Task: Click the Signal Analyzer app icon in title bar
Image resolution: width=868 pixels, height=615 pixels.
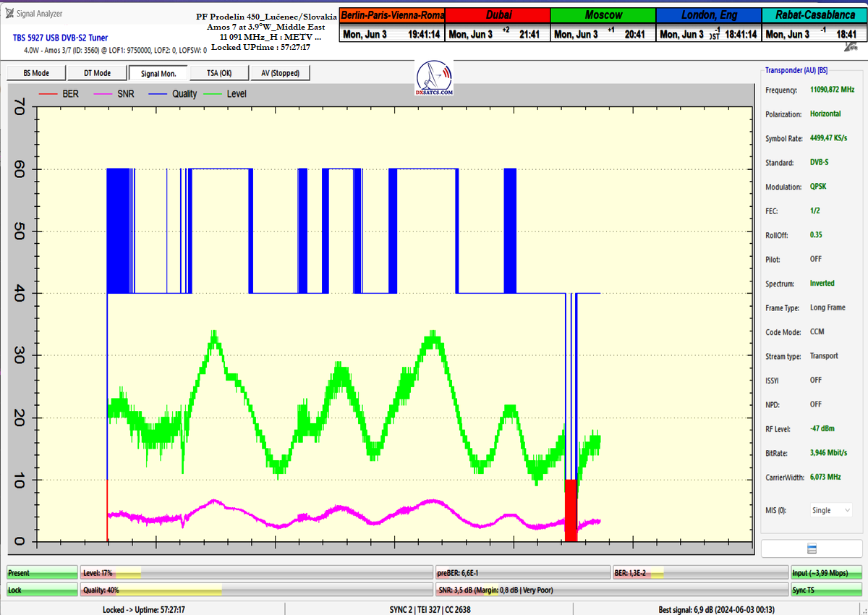Action: tap(7, 13)
